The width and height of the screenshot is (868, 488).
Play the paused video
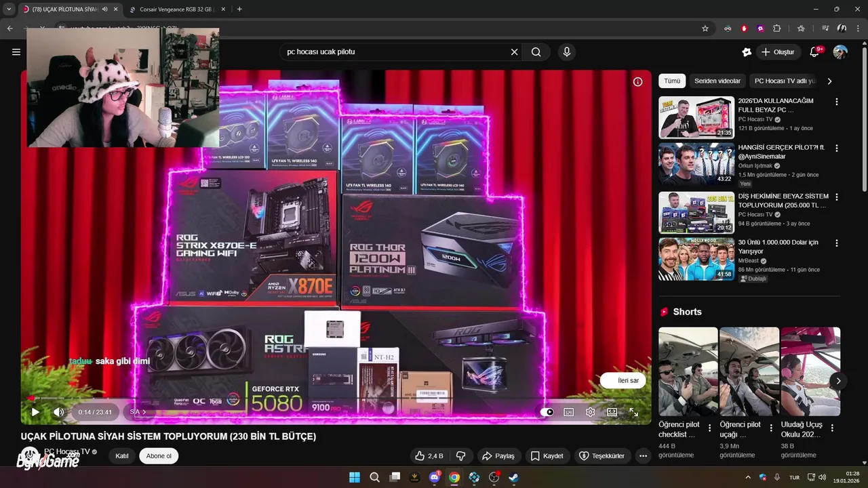[x=35, y=411]
